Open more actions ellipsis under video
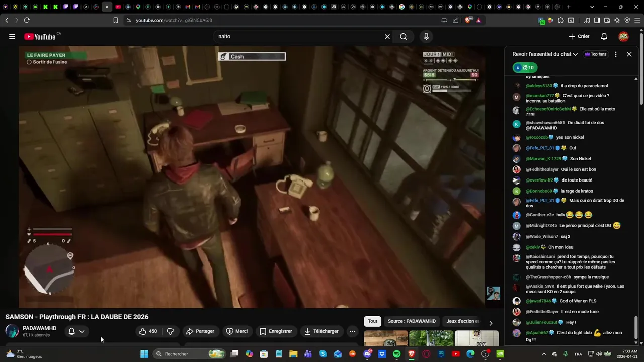Viewport: 644px width, 362px height. (x=352, y=331)
